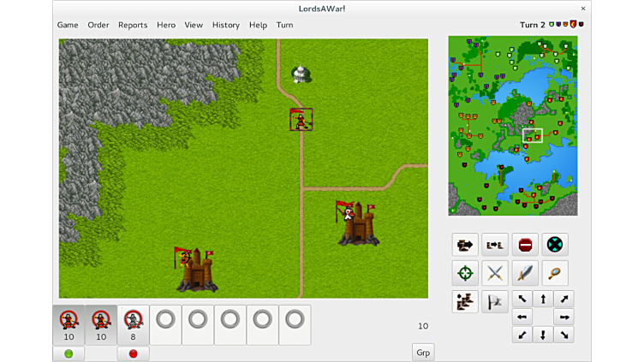Click the magnifying glass search button
The image size is (644, 362).
(x=555, y=273)
